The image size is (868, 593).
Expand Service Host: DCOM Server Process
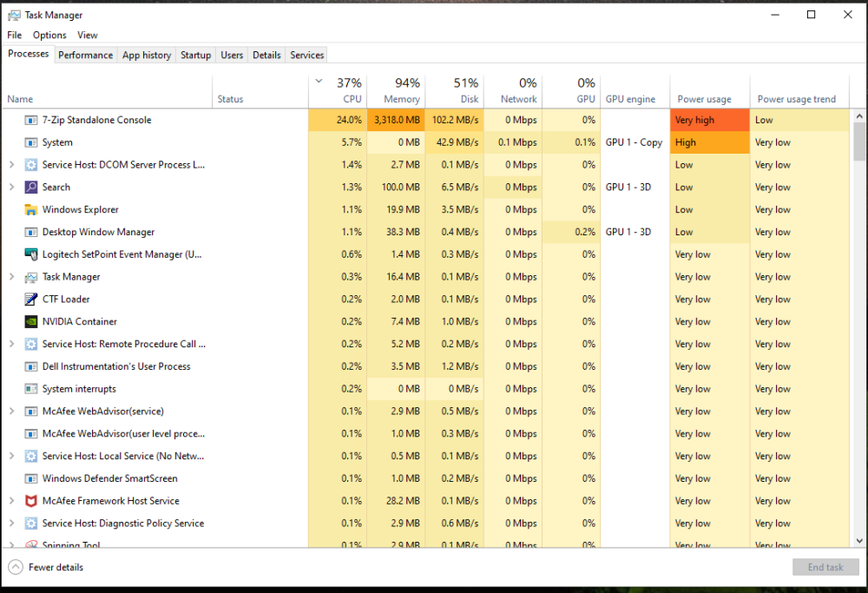click(x=11, y=164)
